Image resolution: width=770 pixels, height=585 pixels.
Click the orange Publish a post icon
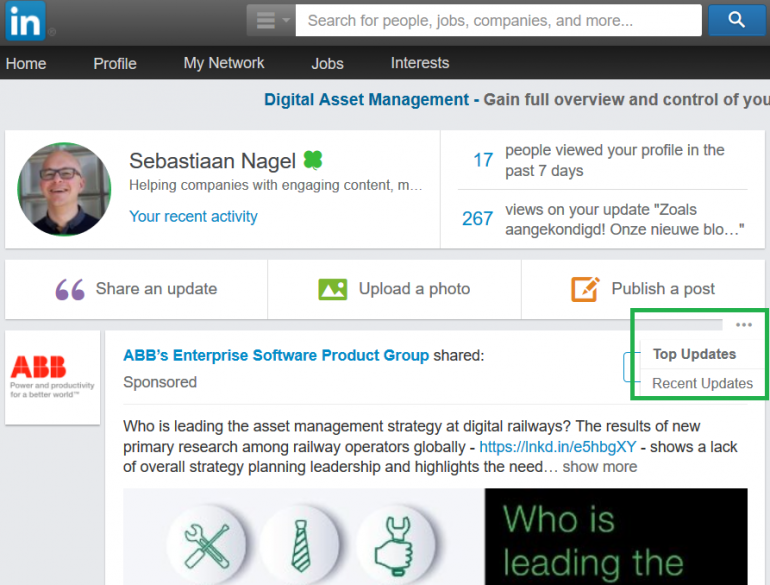pos(585,289)
